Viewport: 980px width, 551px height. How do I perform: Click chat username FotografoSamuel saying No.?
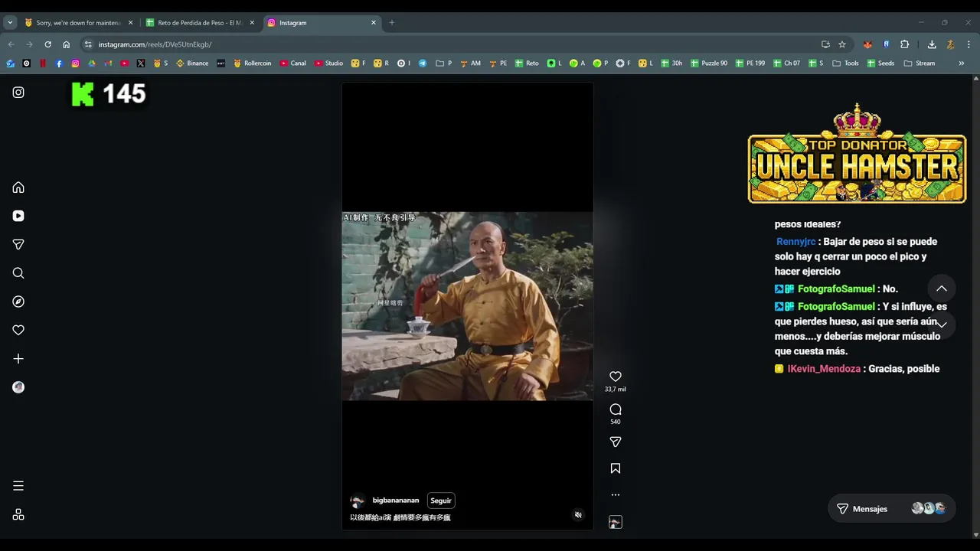836,289
